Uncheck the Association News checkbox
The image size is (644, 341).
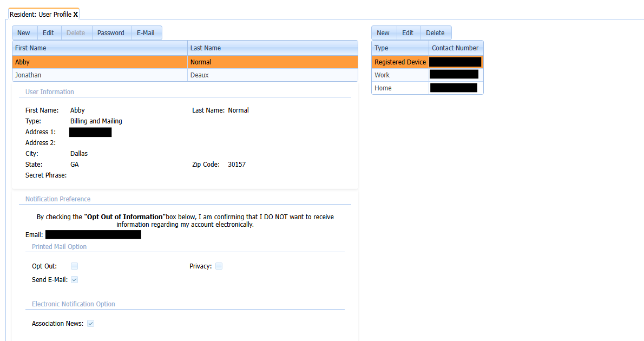pos(90,323)
